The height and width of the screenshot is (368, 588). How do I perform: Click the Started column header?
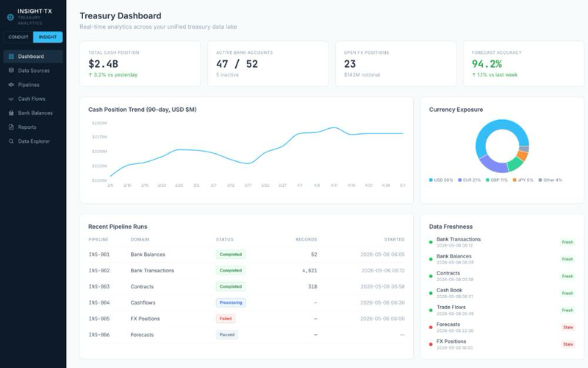point(394,239)
